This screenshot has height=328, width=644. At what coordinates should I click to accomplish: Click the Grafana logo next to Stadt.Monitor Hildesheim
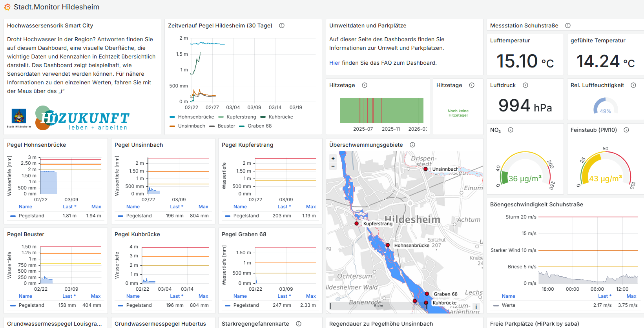(x=7, y=7)
